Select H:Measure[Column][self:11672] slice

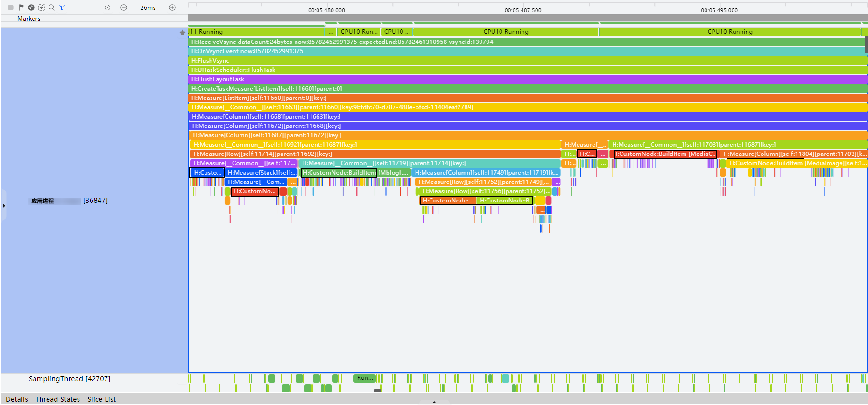(x=527, y=126)
